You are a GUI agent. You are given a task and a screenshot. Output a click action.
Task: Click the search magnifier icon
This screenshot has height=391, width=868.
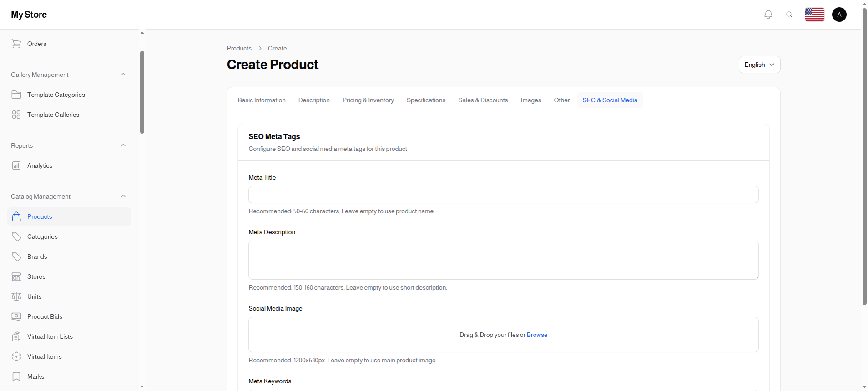click(789, 15)
